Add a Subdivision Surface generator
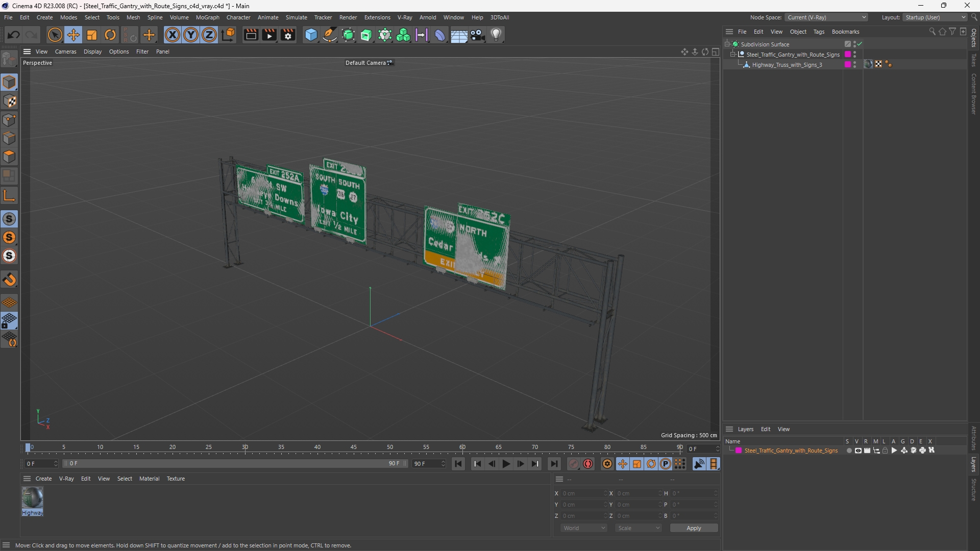Screen dimensions: 980x551 (348, 35)
